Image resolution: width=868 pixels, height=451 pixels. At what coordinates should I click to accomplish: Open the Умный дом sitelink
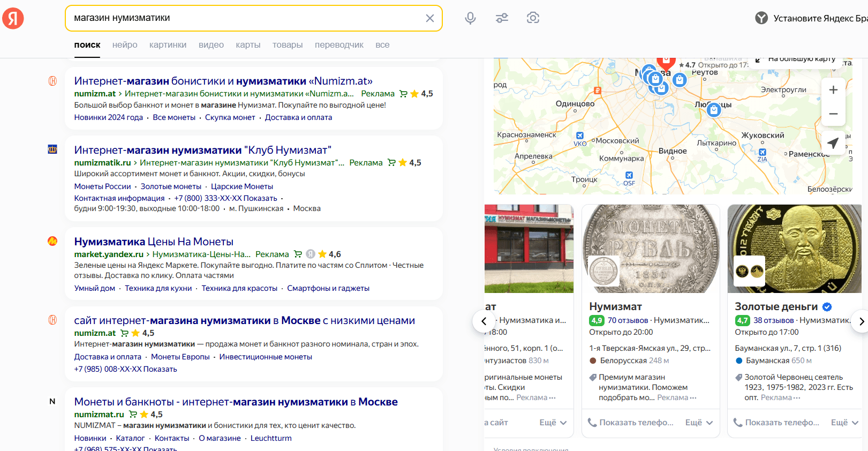tap(95, 288)
